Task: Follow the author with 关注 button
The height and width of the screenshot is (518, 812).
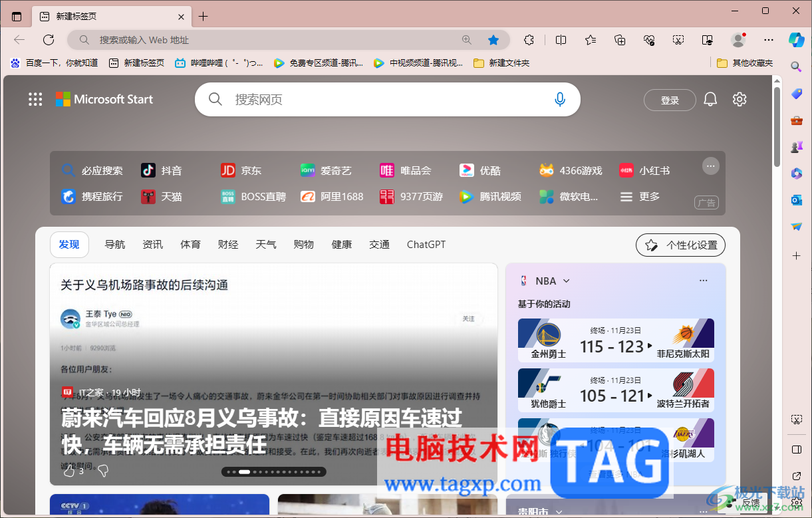Action: 469,319
